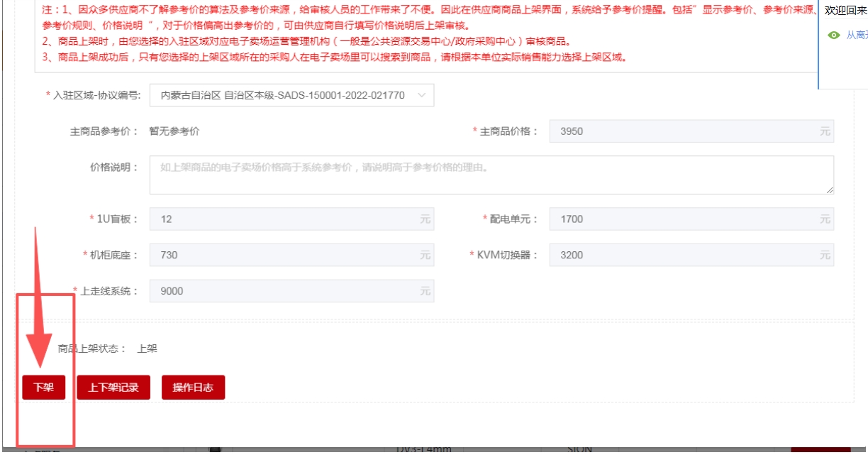Focus the 机柜底座 price input
The width and height of the screenshot is (868, 455).
point(284,255)
